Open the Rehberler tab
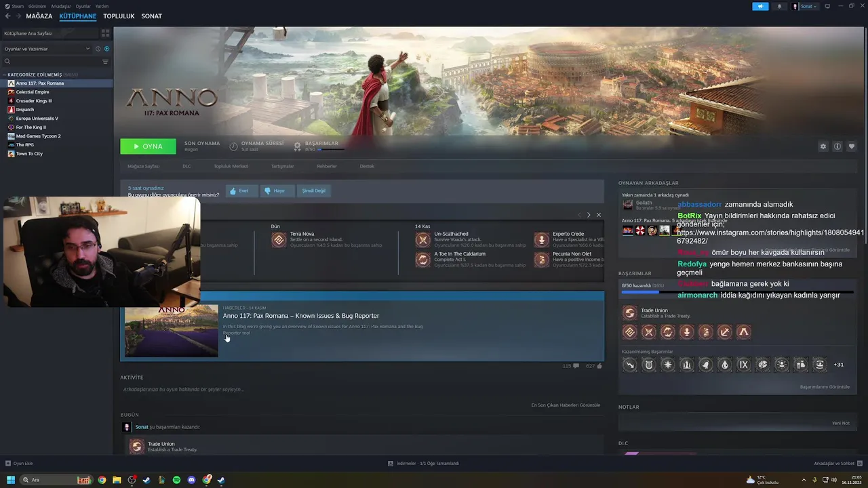The width and height of the screenshot is (868, 488). tap(327, 166)
